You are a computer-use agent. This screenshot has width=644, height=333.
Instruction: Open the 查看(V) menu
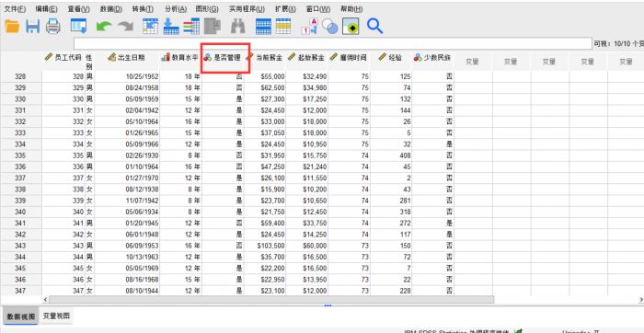tap(79, 8)
